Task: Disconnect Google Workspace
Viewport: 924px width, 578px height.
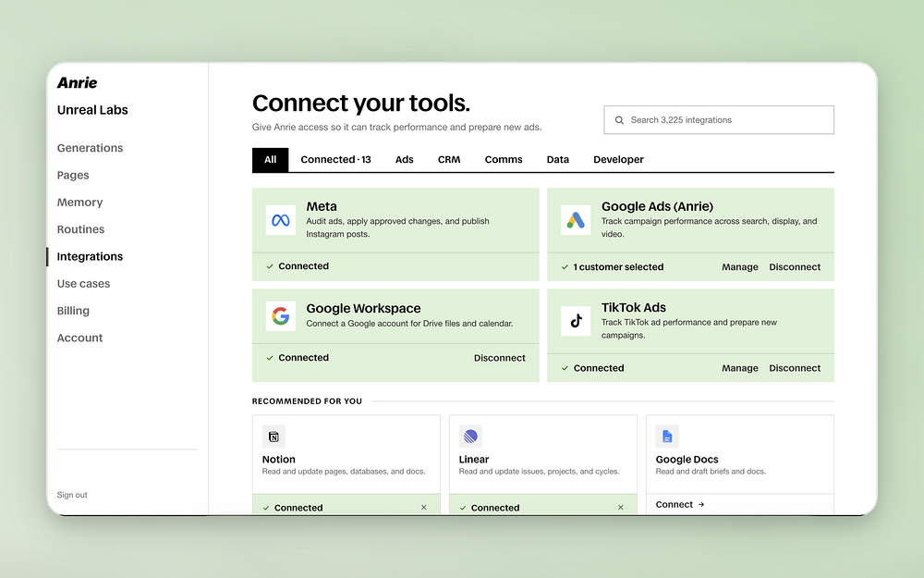Action: (x=500, y=358)
